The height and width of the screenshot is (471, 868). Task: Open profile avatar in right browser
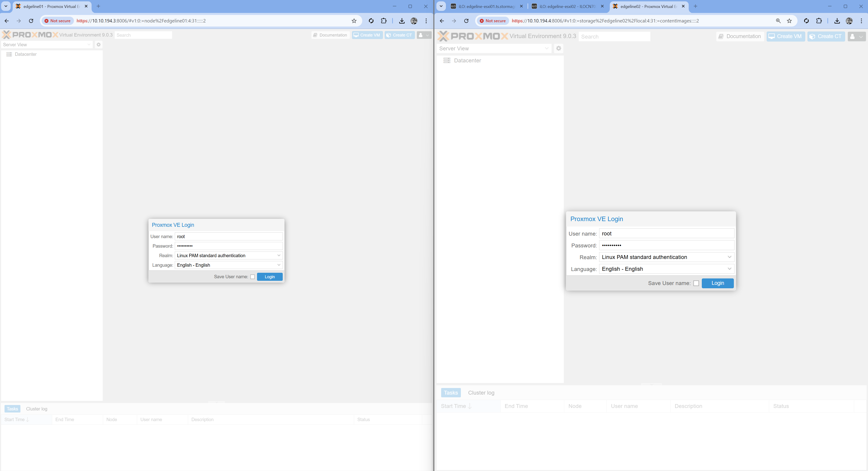tap(849, 21)
